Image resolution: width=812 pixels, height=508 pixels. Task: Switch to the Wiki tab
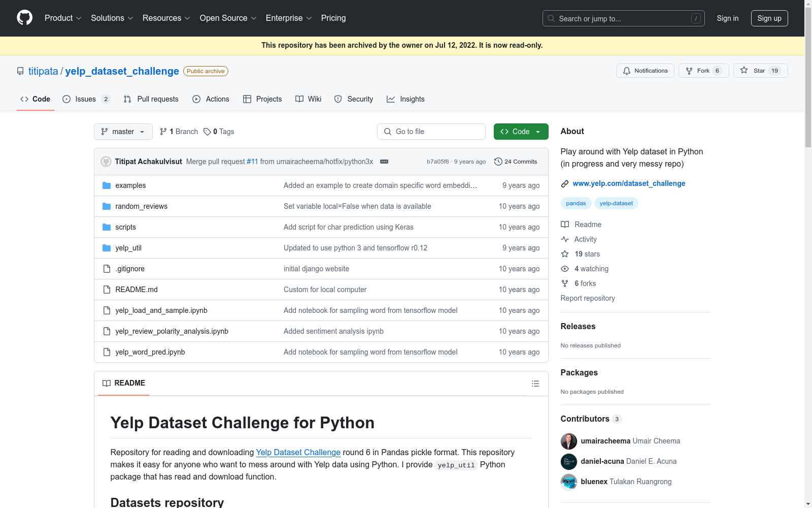click(x=309, y=99)
